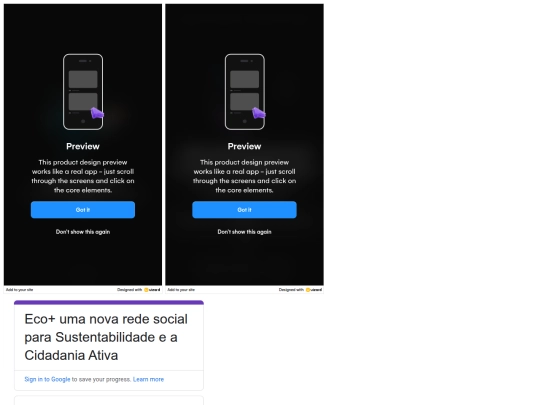Click the Got it button in left preview
The height and width of the screenshot is (405, 540).
pos(83,210)
